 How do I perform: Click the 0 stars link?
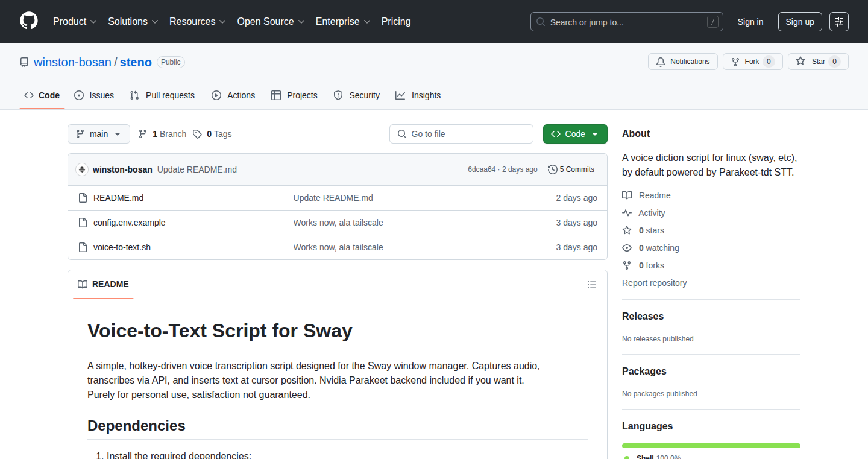click(x=651, y=230)
